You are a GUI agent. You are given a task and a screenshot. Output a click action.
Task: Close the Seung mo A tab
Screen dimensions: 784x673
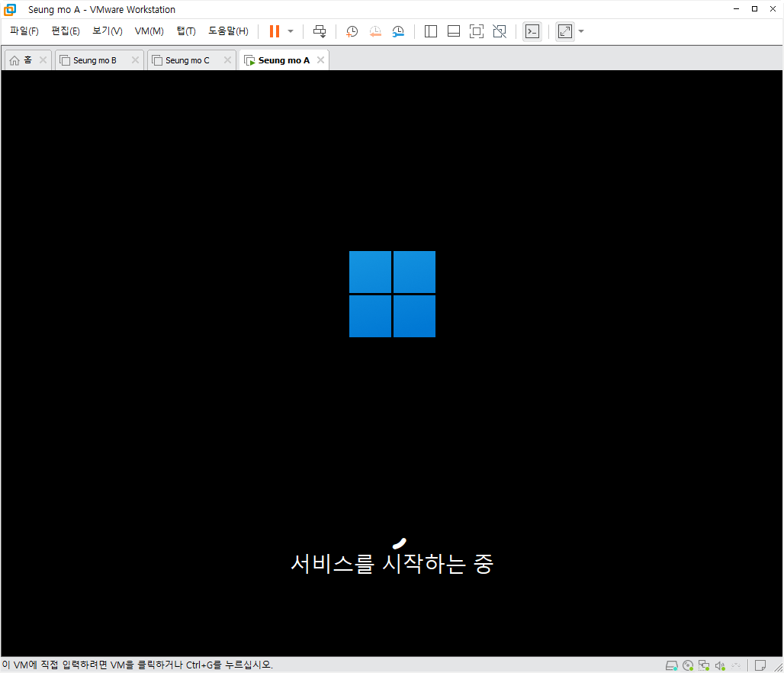pyautogui.click(x=320, y=60)
